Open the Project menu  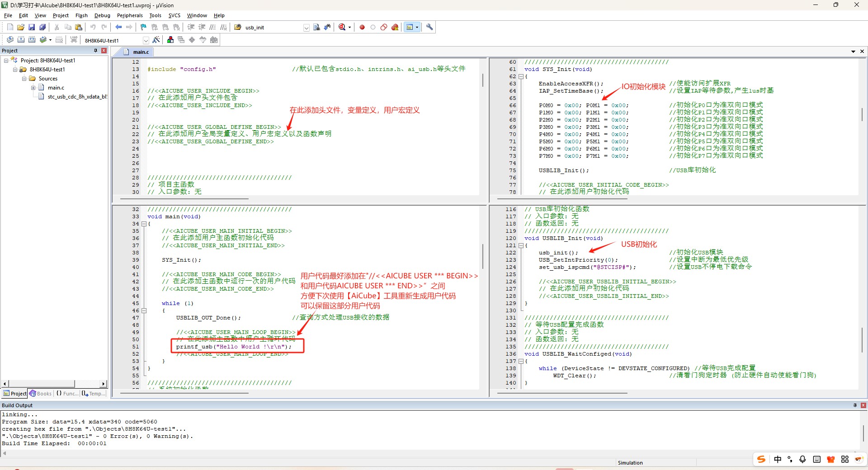pyautogui.click(x=61, y=15)
